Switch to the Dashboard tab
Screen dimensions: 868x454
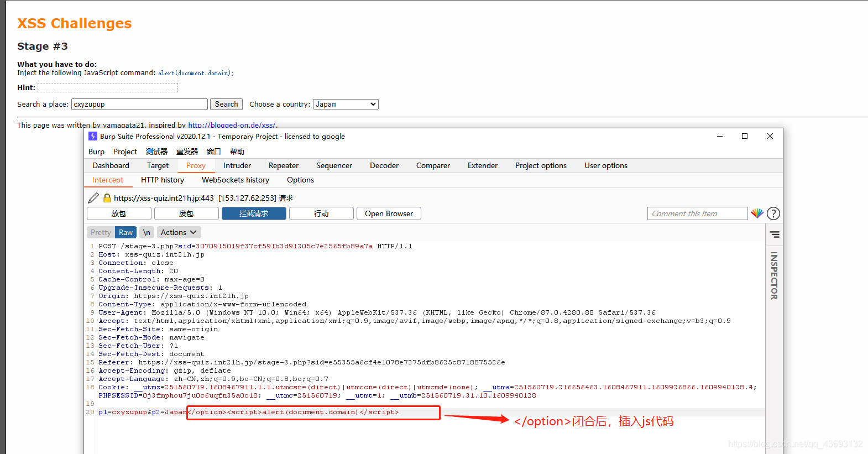click(x=111, y=165)
